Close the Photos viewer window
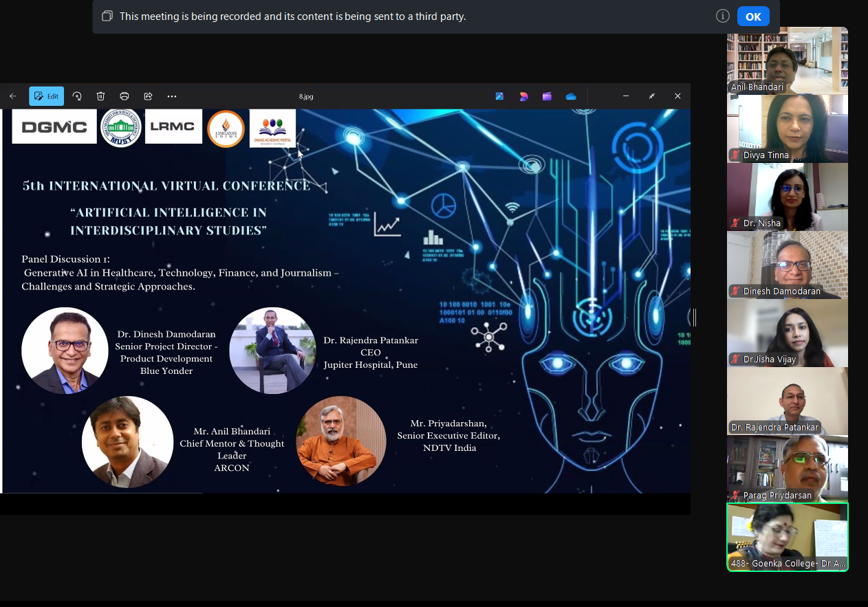The height and width of the screenshot is (607, 868). tap(677, 96)
